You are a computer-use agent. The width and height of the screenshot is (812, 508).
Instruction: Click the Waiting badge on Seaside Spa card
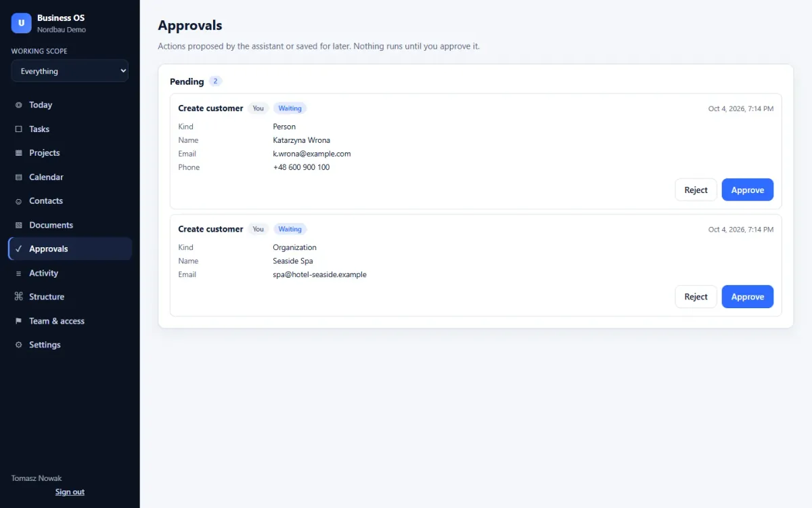point(290,229)
